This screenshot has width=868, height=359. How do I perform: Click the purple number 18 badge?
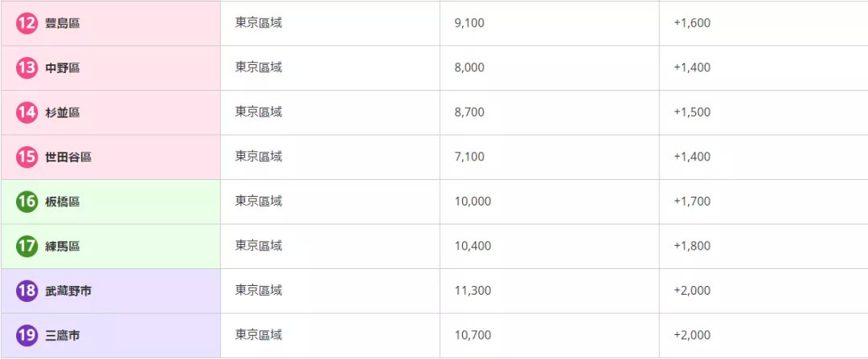(x=27, y=291)
